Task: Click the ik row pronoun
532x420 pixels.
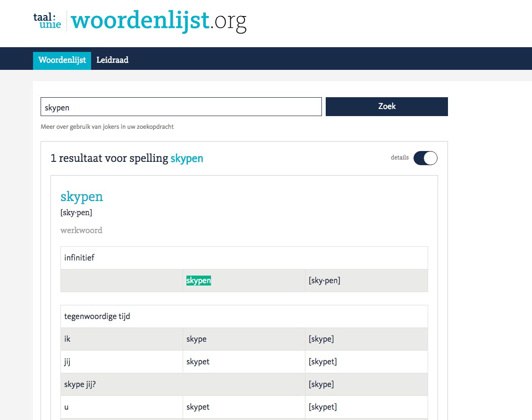Action: pyautogui.click(x=67, y=339)
